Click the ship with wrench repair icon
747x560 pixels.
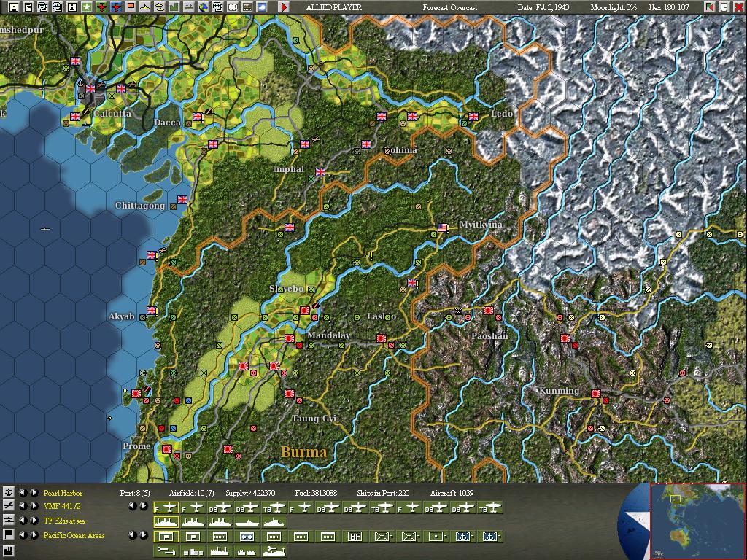tap(274, 551)
